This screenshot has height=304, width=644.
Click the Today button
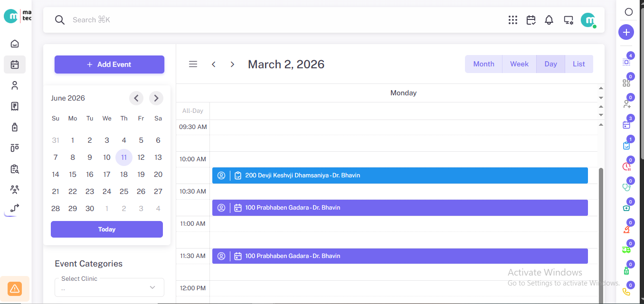point(107,229)
